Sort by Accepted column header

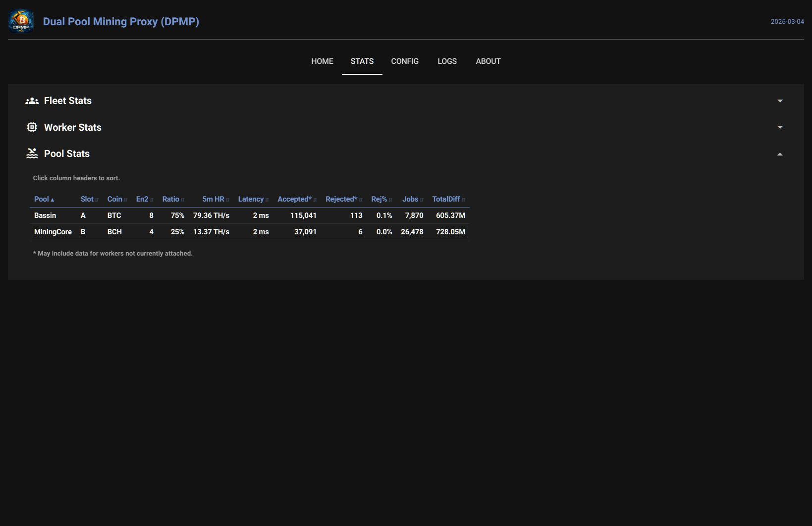[295, 199]
